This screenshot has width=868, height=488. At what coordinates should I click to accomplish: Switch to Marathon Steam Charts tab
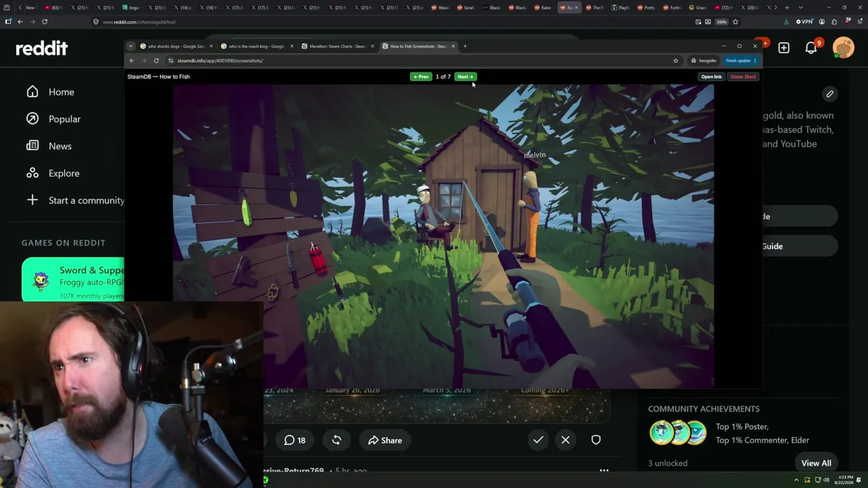(337, 46)
